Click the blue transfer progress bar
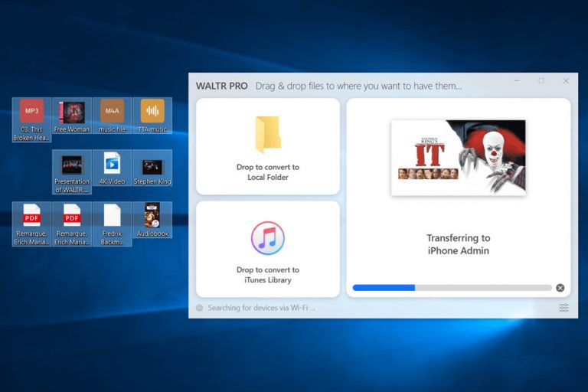 tap(452, 288)
